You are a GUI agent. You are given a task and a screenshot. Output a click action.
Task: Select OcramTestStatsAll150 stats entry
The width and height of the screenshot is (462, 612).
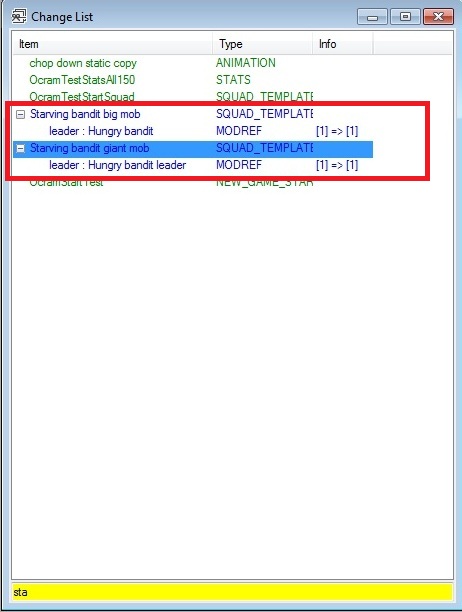point(82,80)
